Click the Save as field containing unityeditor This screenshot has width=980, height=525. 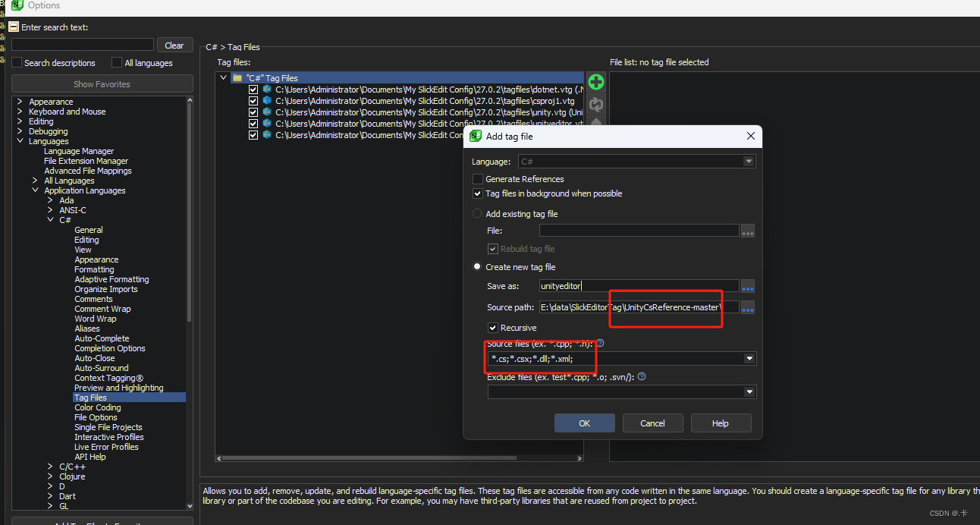(639, 287)
